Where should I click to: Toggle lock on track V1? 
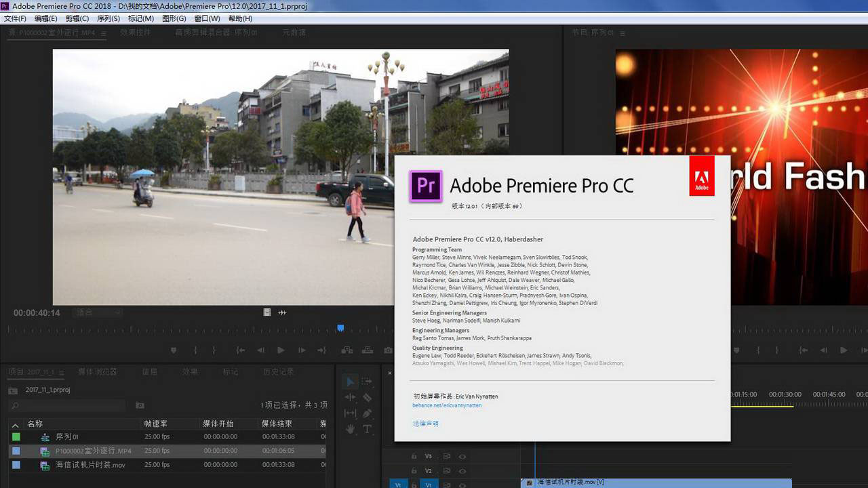[x=414, y=485]
